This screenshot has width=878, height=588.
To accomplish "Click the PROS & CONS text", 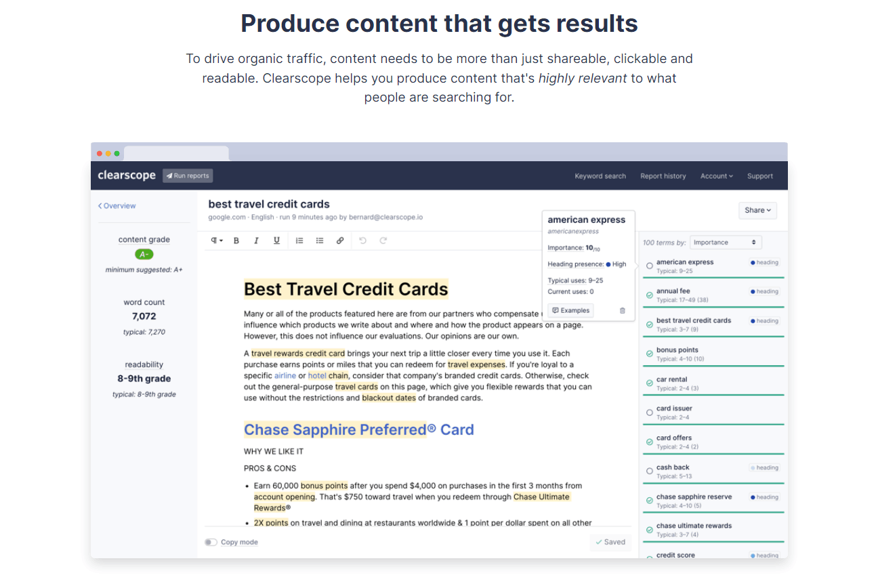I will 270,468.
